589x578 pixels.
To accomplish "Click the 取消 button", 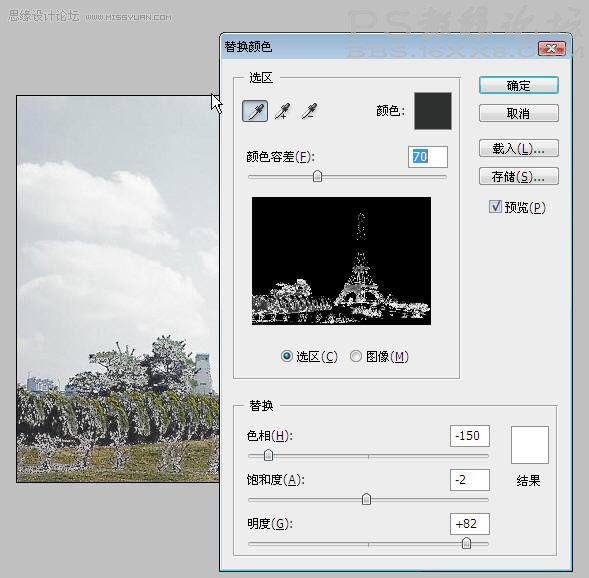I will [x=519, y=113].
